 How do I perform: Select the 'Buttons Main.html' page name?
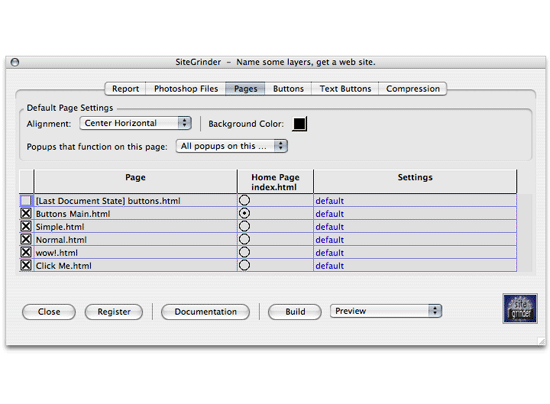click(x=73, y=214)
